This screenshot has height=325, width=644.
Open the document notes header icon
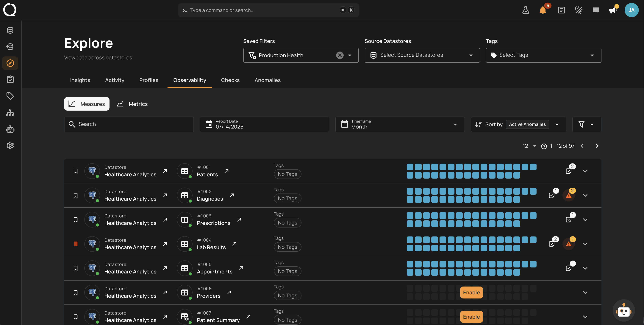pyautogui.click(x=561, y=10)
